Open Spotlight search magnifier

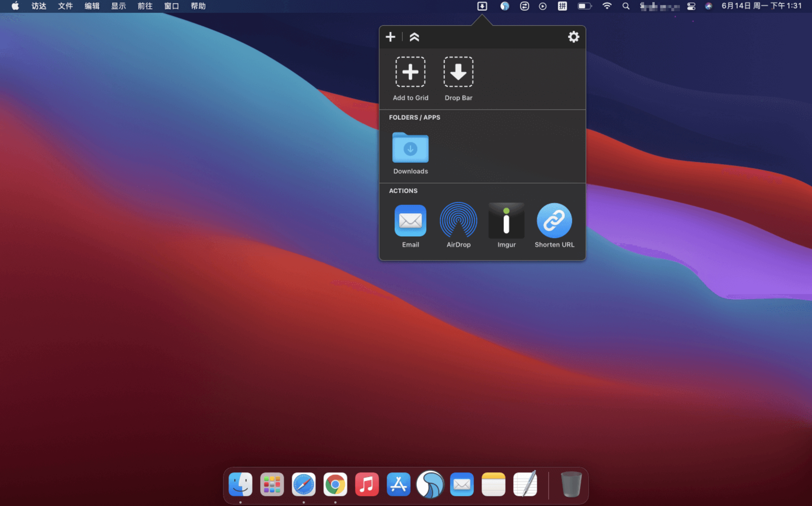tap(626, 6)
